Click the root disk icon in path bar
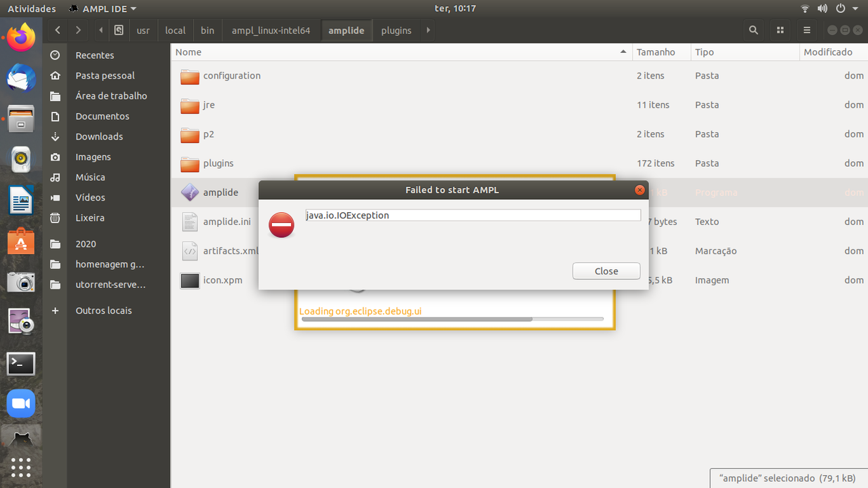Screen dimensions: 868x488 [119, 30]
